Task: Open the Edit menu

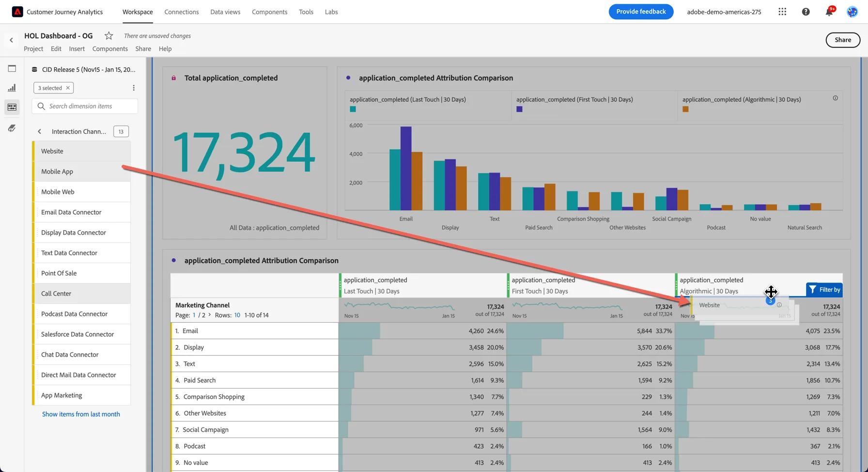Action: (x=56, y=48)
